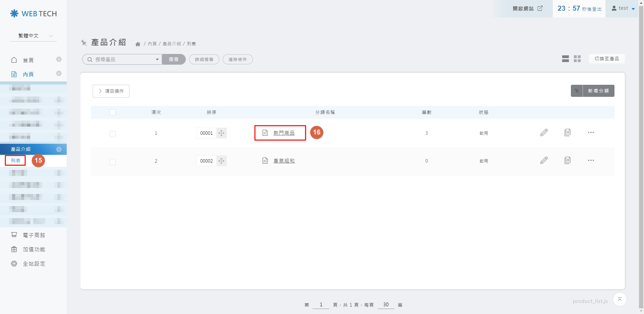Switch to list view layout
Screen dimensions: 644x314
click(x=566, y=59)
